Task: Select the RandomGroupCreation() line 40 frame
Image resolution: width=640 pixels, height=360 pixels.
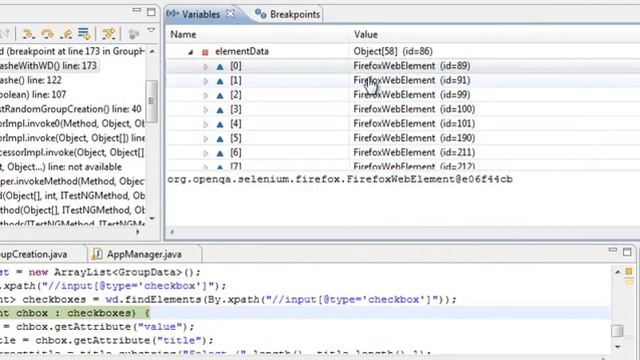Action: [71, 109]
